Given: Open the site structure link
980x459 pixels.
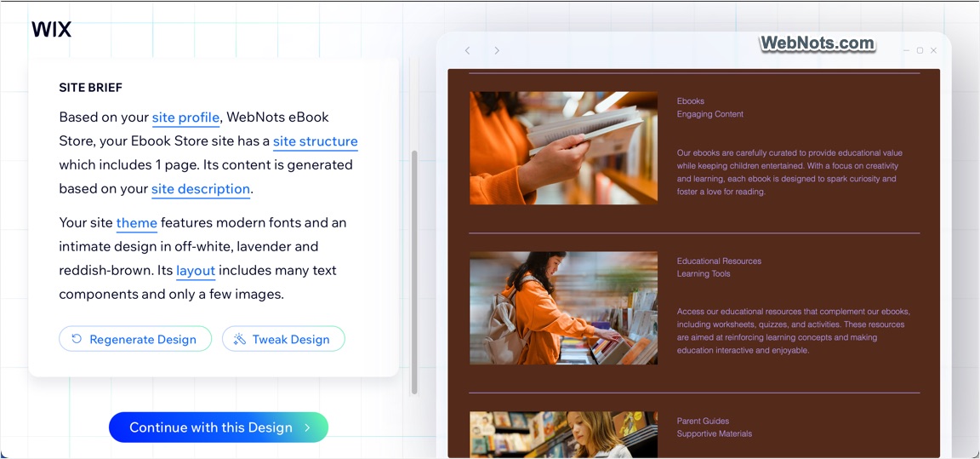Looking at the screenshot, I should point(316,141).
